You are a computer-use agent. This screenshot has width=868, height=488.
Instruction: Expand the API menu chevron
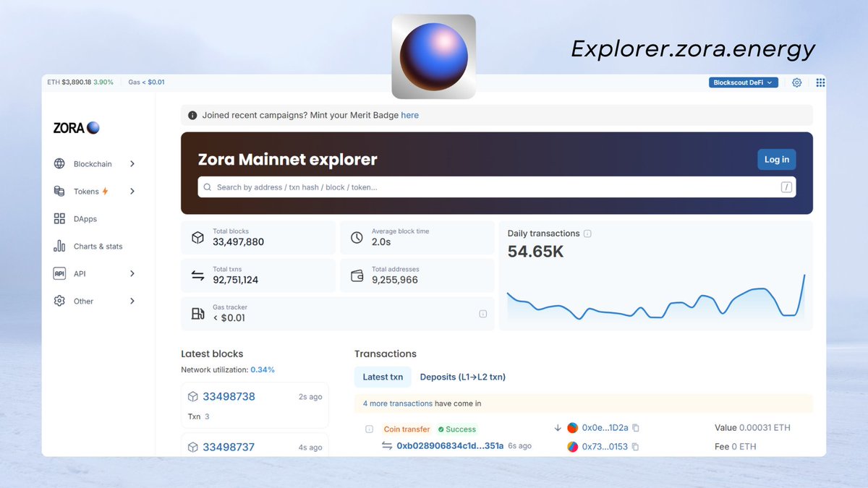point(132,274)
